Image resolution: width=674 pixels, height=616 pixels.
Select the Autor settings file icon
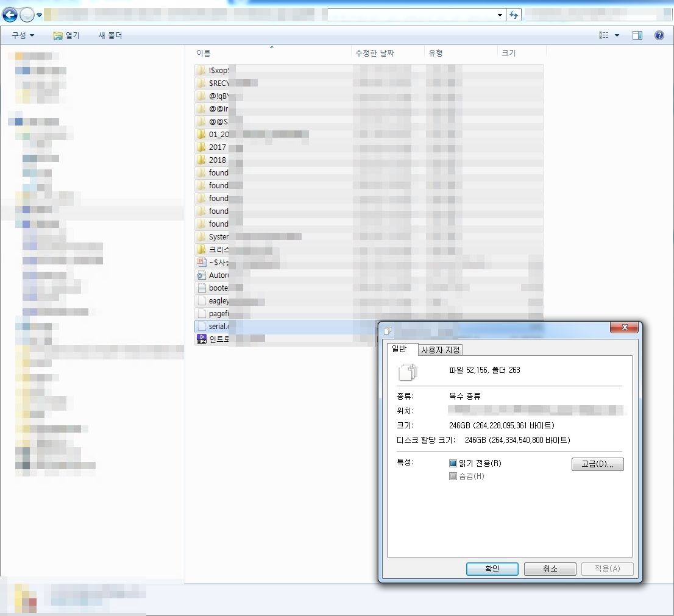(201, 275)
